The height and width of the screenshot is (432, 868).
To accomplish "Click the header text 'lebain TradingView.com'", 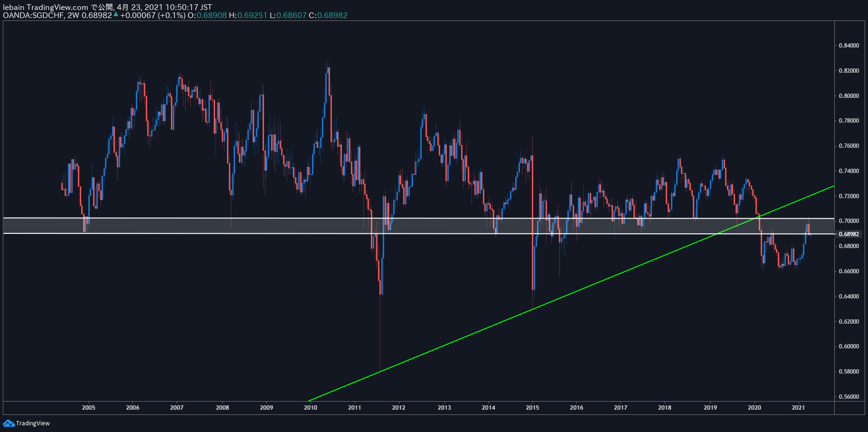I will 46,7.
